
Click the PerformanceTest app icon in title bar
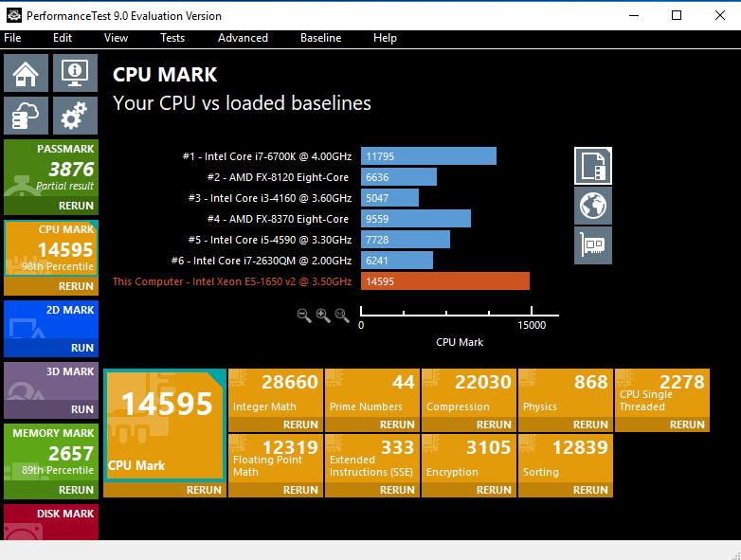13,15
